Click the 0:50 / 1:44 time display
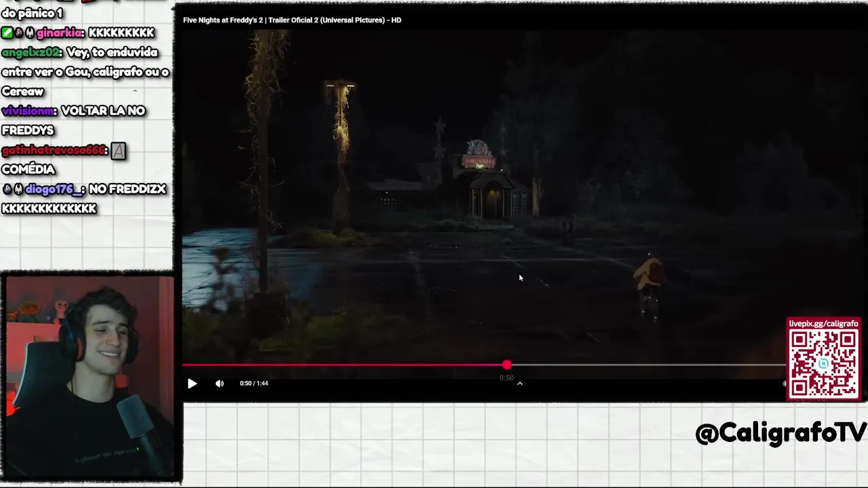Viewport: 868px width, 488px height. [x=254, y=384]
